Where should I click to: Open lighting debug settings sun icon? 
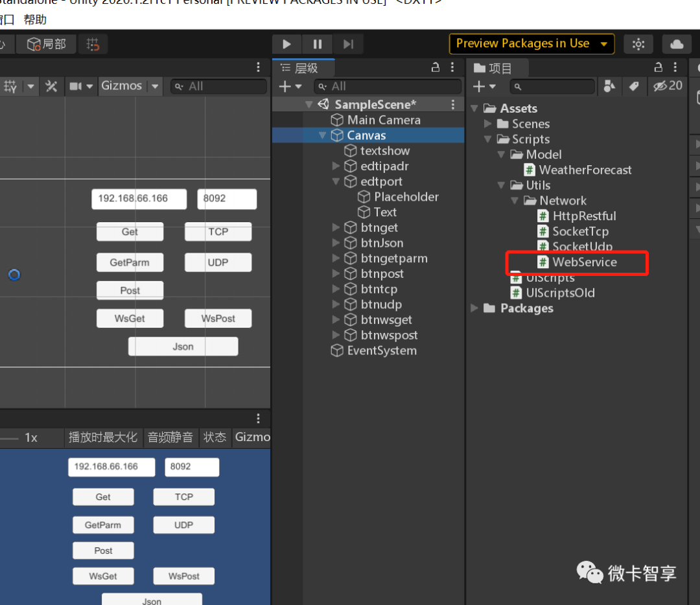638,44
